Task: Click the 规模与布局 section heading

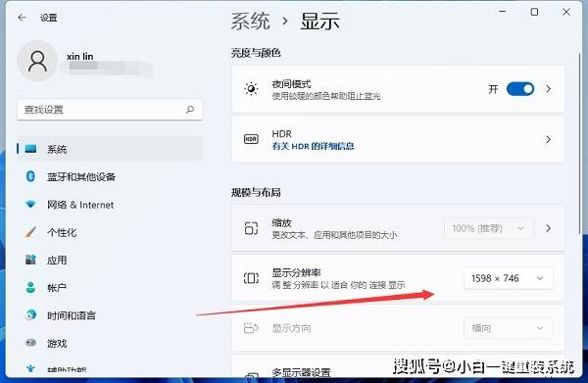Action: [256, 193]
